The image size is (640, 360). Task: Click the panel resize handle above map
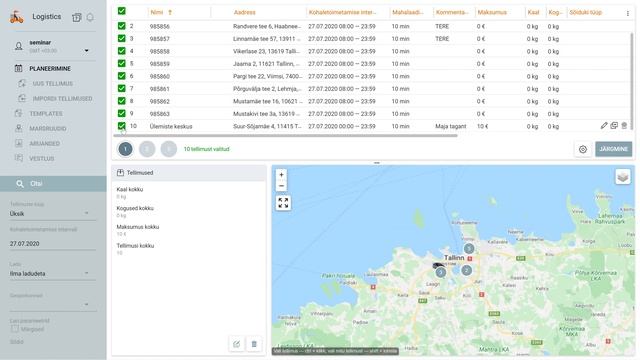tap(377, 163)
